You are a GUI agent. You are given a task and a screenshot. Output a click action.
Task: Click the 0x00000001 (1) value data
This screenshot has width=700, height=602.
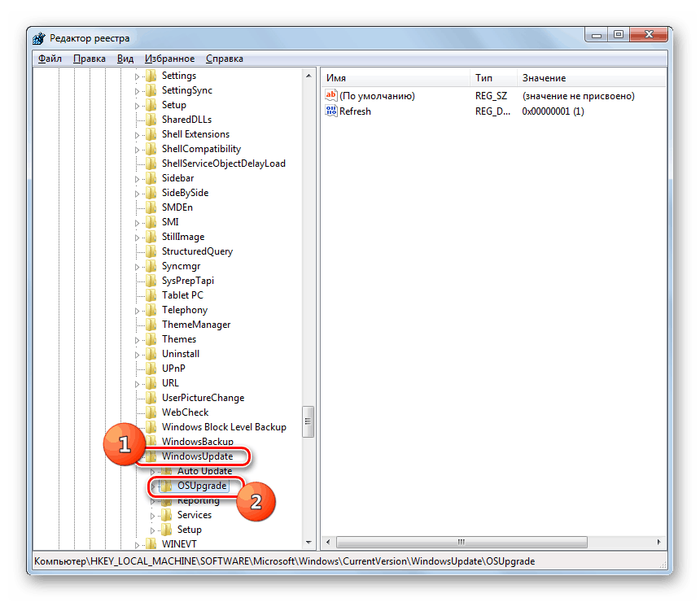pyautogui.click(x=553, y=111)
